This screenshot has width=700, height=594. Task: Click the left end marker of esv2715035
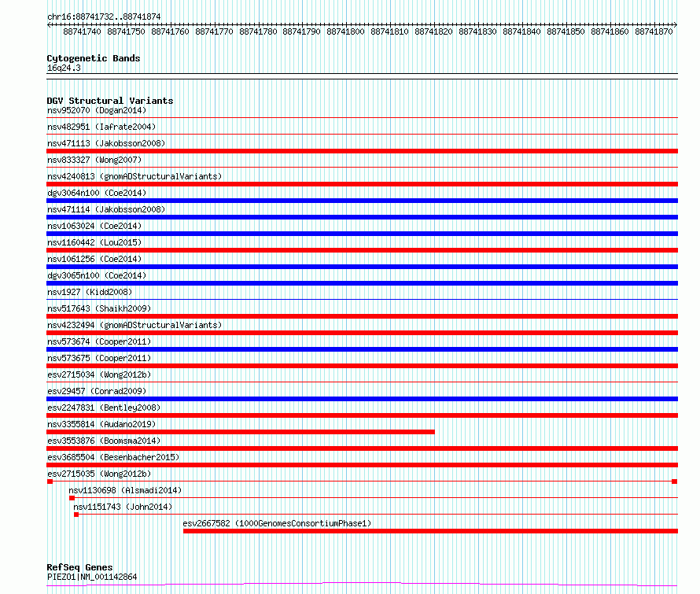tap(50, 481)
